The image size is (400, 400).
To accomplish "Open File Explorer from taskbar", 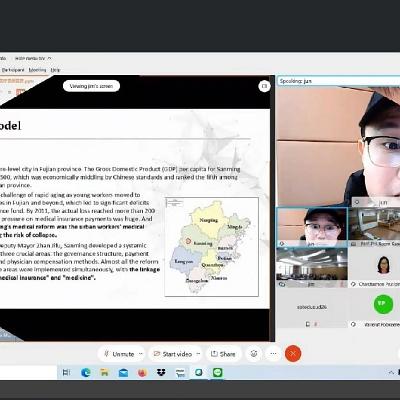I will point(104,373).
